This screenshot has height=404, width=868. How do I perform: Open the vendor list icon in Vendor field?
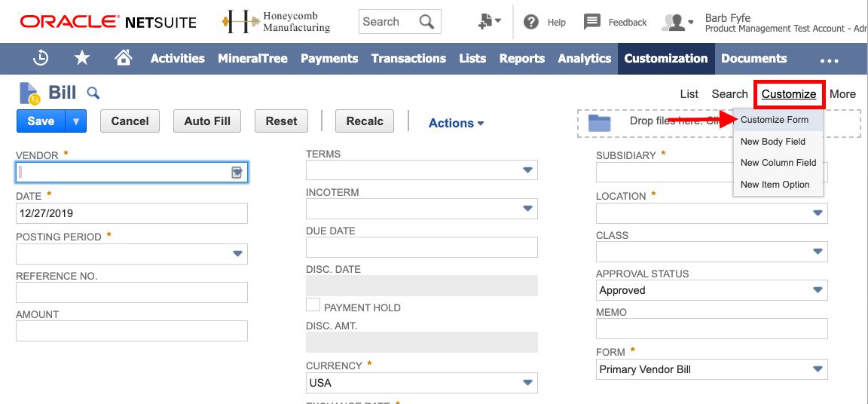pos(237,173)
